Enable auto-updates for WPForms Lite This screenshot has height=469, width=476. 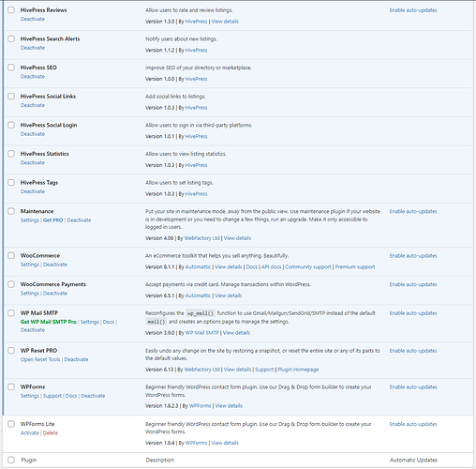(x=413, y=425)
